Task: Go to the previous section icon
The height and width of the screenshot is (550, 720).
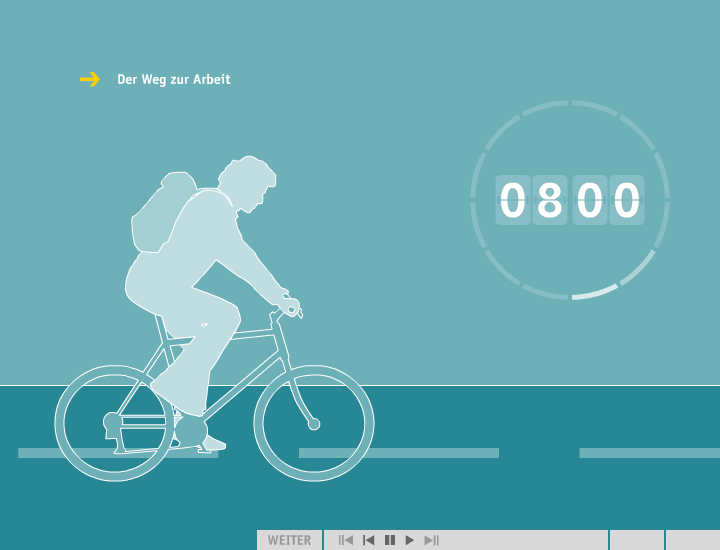Action: tap(368, 540)
